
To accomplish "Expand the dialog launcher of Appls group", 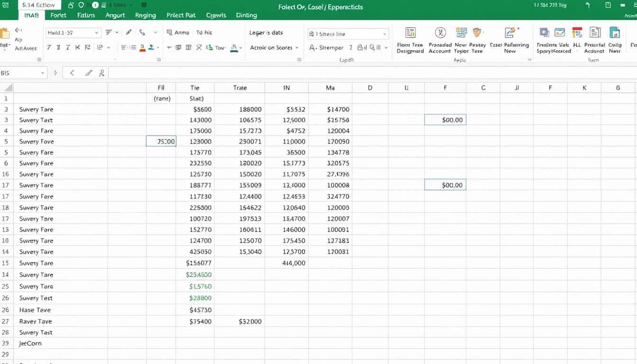I will tap(529, 60).
